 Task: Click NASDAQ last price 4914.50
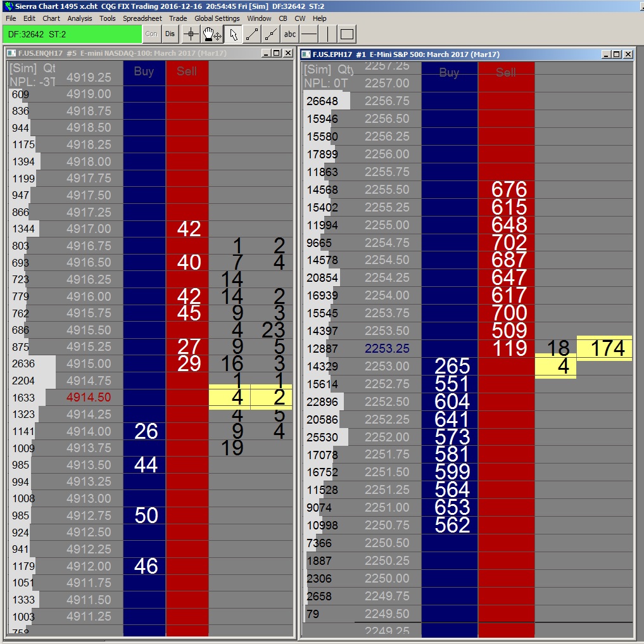pos(89,397)
